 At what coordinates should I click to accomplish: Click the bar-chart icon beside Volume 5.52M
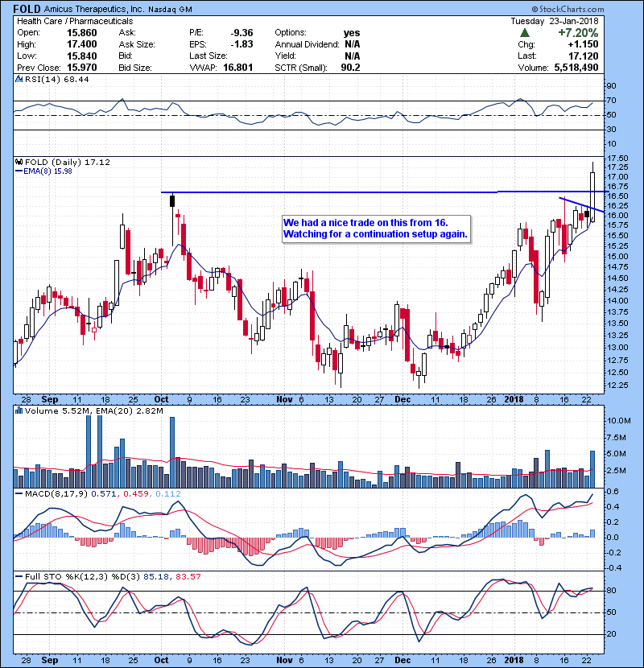click(x=19, y=410)
